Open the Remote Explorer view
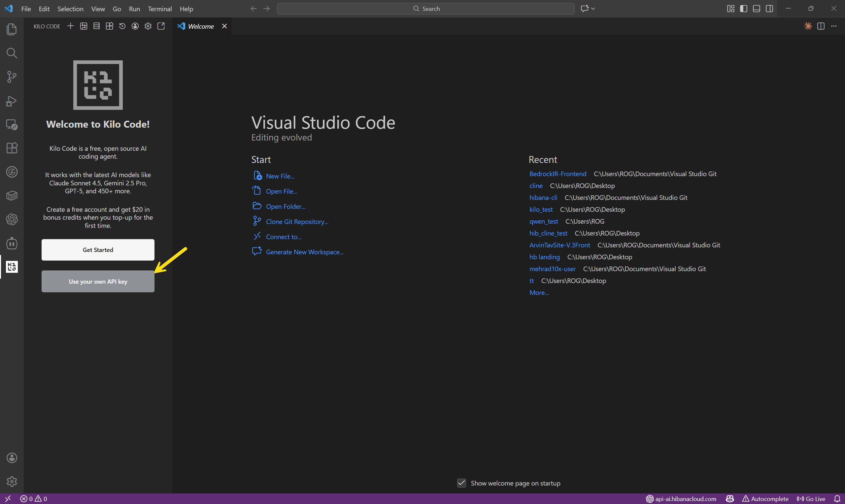This screenshot has width=845, height=504. tap(12, 125)
